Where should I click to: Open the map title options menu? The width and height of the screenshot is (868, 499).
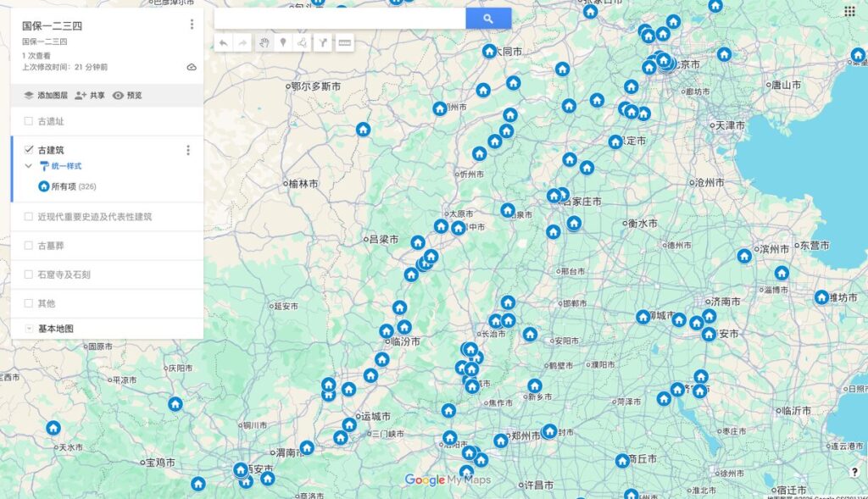point(192,25)
